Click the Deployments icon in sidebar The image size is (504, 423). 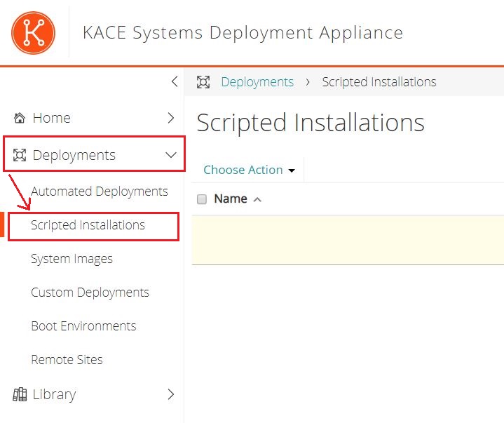[20, 155]
